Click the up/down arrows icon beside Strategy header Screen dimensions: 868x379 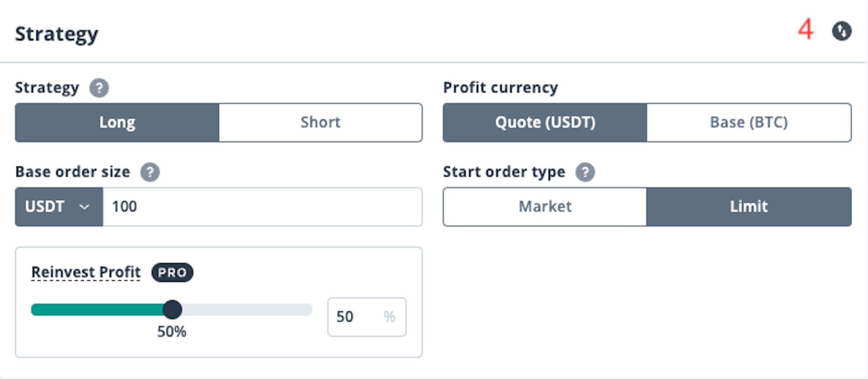[x=842, y=31]
